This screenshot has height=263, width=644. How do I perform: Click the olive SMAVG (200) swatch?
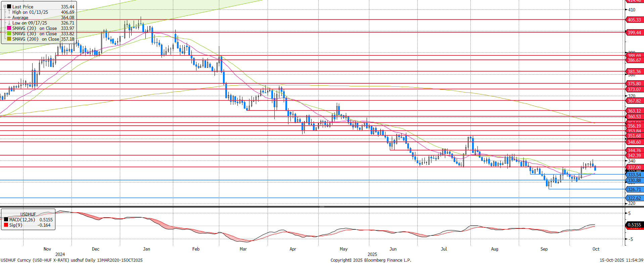point(9,39)
